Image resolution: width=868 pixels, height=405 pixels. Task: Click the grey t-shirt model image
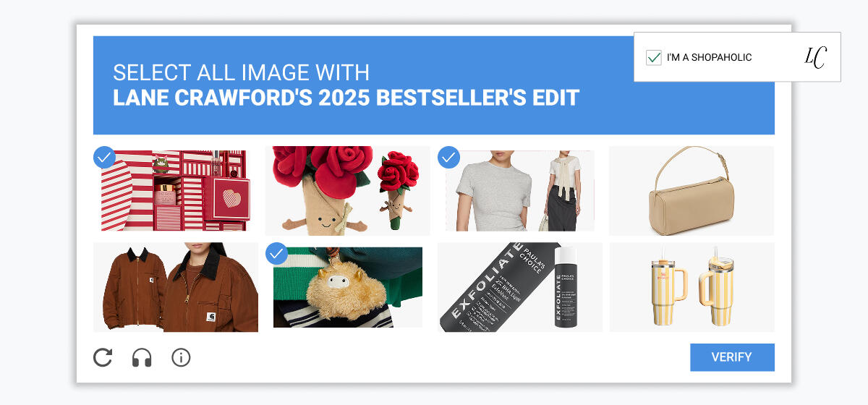(x=520, y=191)
